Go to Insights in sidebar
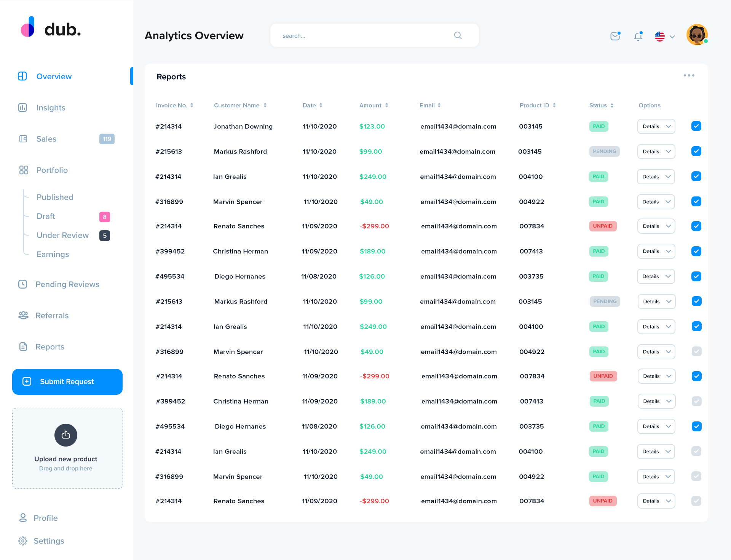This screenshot has height=560, width=731. (x=51, y=108)
